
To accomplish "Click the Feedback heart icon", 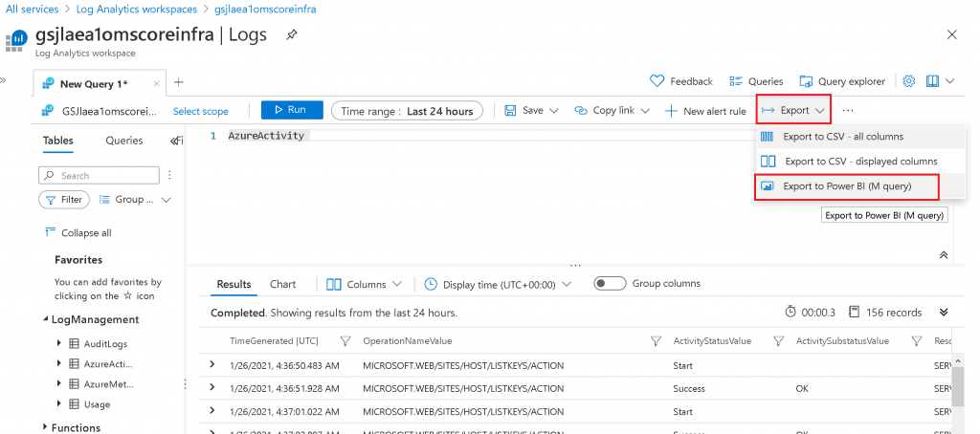I will coord(657,81).
